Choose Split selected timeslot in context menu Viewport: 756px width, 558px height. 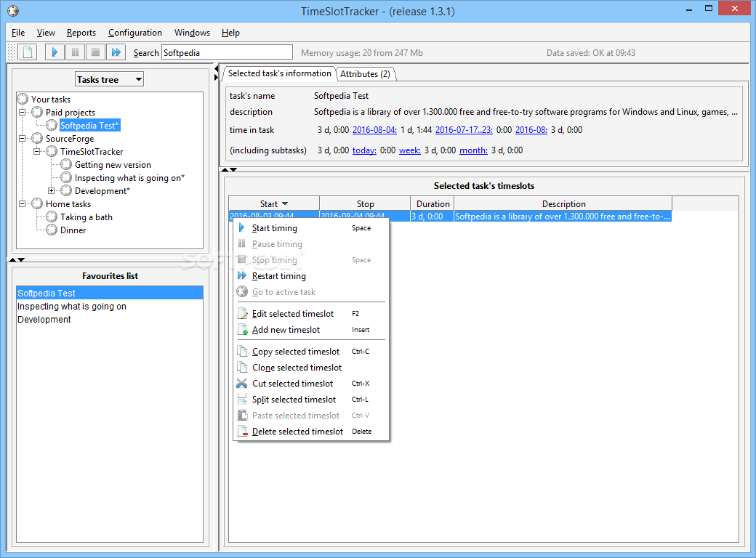(311, 399)
